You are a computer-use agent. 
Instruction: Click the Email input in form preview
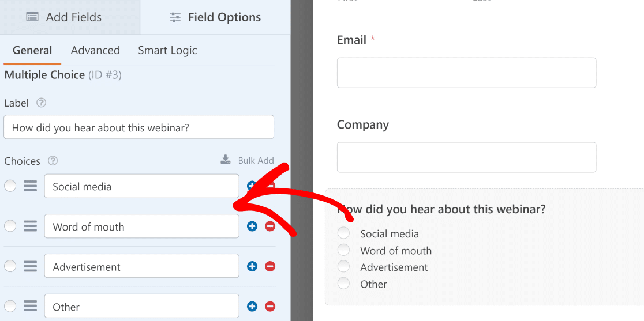click(x=467, y=73)
